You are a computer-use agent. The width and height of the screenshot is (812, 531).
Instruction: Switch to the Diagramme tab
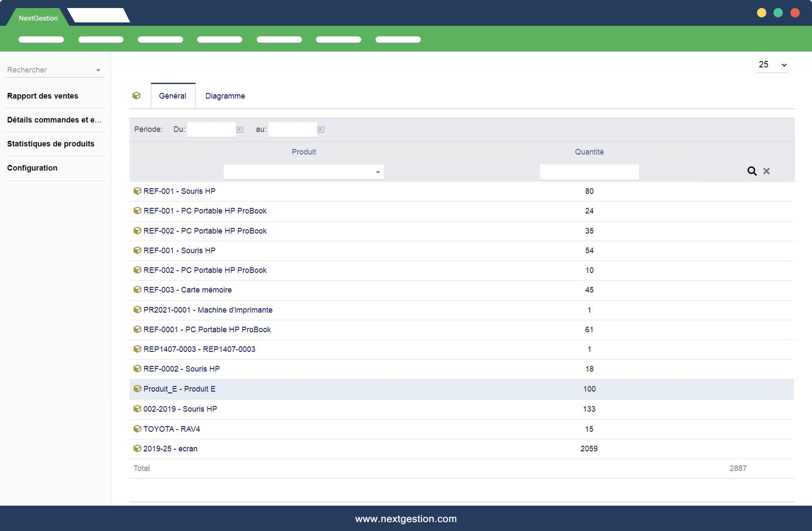click(225, 96)
